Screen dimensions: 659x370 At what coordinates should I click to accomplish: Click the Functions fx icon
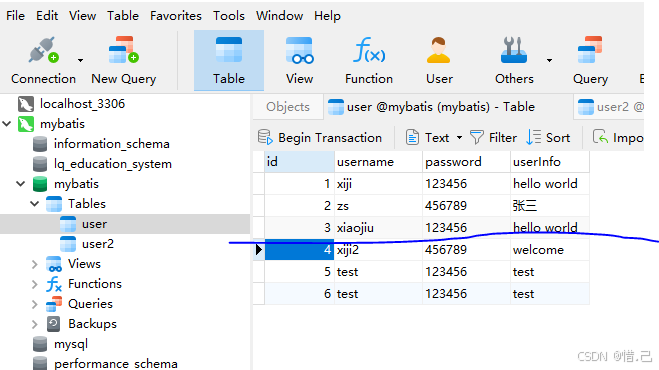54,284
